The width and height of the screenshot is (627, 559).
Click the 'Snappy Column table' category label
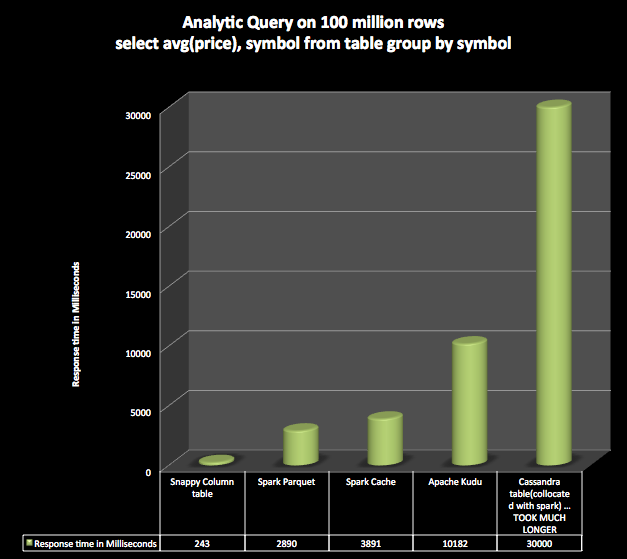point(202,488)
